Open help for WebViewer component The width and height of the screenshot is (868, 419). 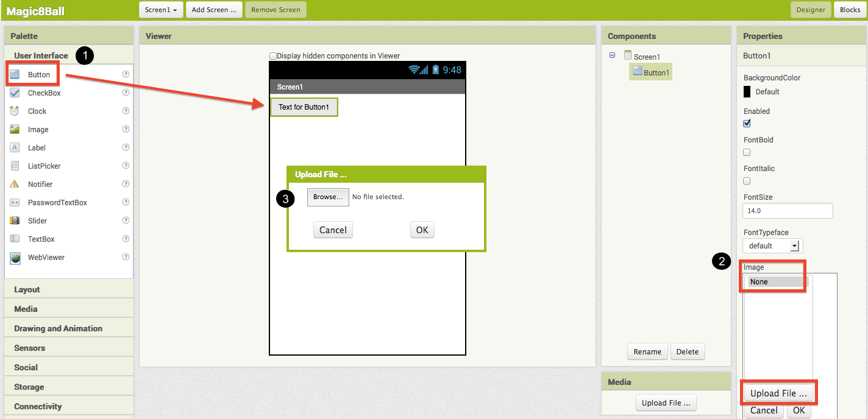[x=126, y=257]
